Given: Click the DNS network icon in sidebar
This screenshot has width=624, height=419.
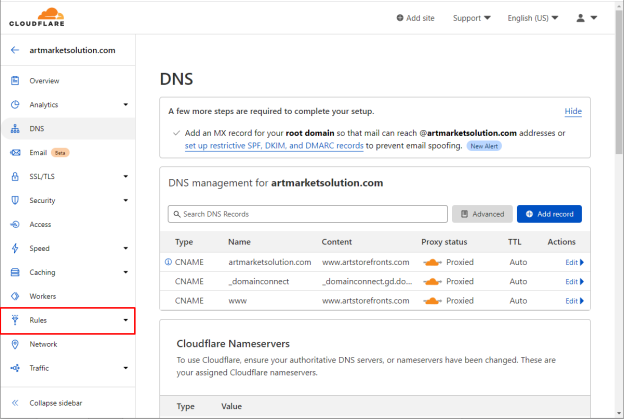Looking at the screenshot, I should 15,129.
